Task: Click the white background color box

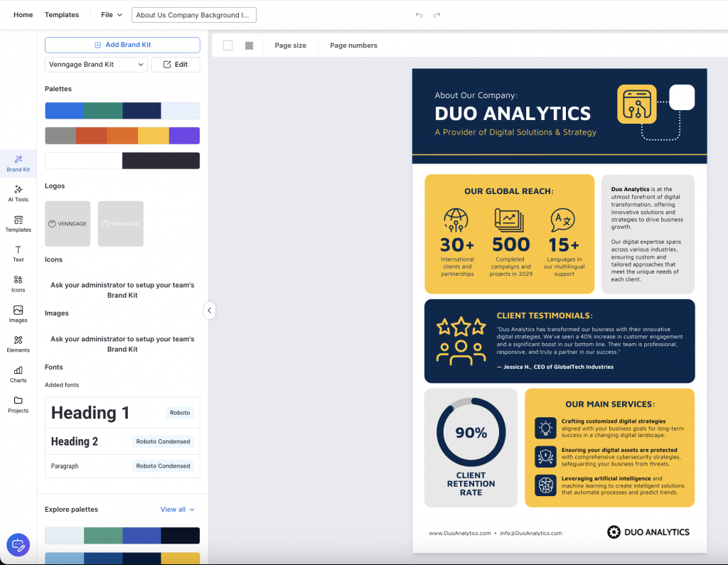Action: click(x=227, y=45)
